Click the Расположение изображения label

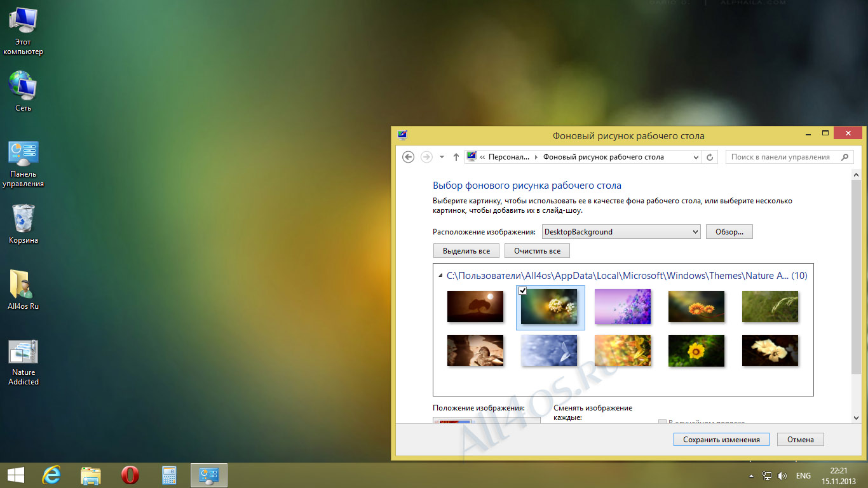(484, 232)
